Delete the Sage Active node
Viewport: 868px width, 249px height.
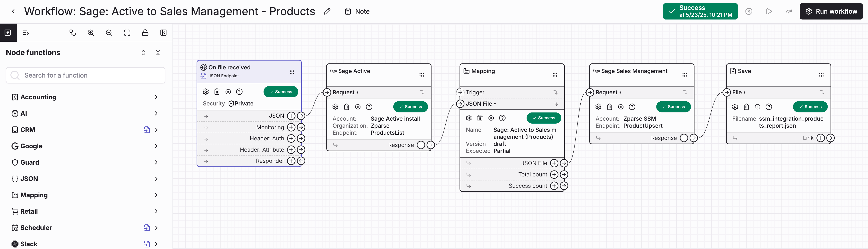pyautogui.click(x=347, y=107)
